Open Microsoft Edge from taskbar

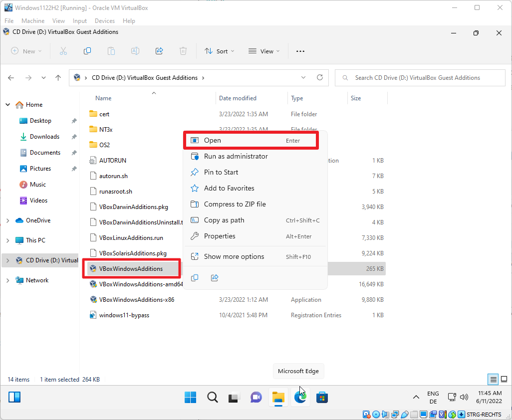[300, 397]
